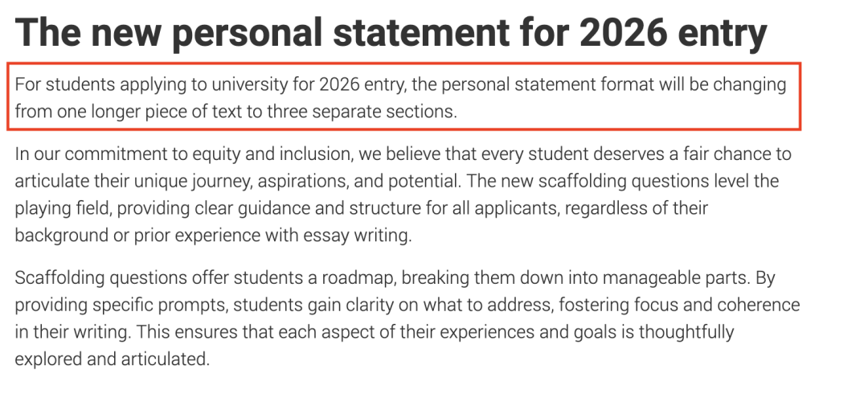Screen dimensions: 868x398
Task: Click the heading "The new personal statement for 2026 entry"
Action: (x=391, y=32)
